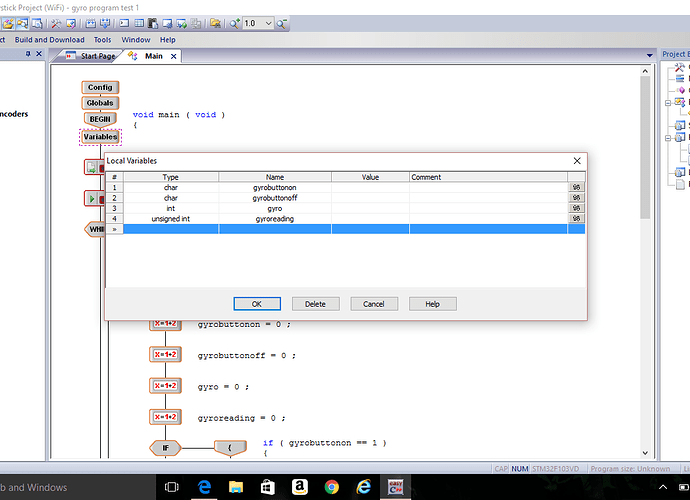Zoom out using the magnifier minus icon
Viewport: 690px width, 500px height.
(282, 23)
